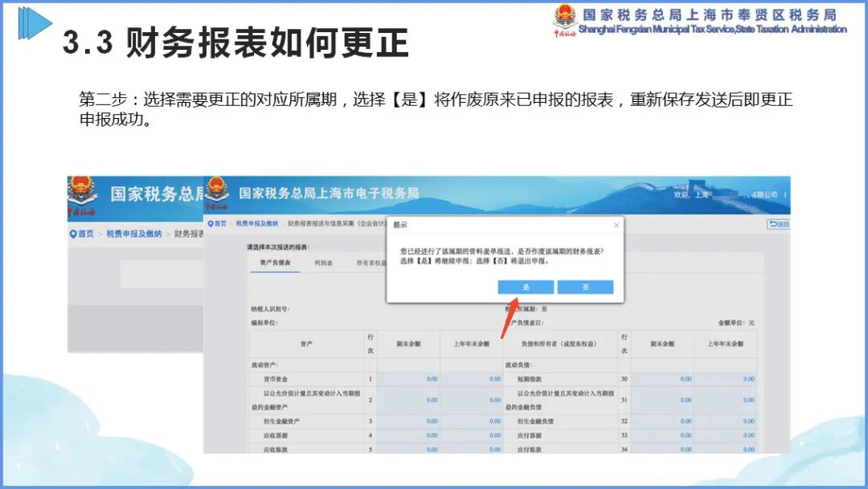Click the 衍生金融资产 row label
The width and height of the screenshot is (868, 489).
[x=282, y=422]
